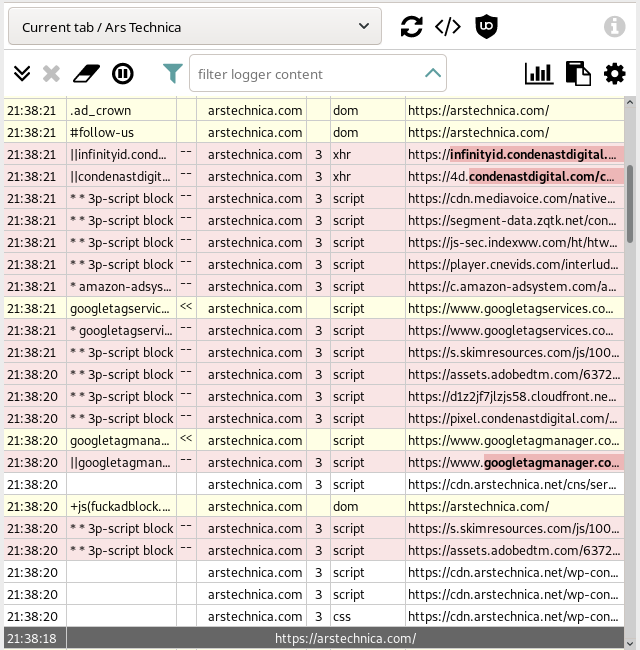640x650 pixels.
Task: Click the ||googletagman... blocked filter cell
Action: [x=121, y=462]
